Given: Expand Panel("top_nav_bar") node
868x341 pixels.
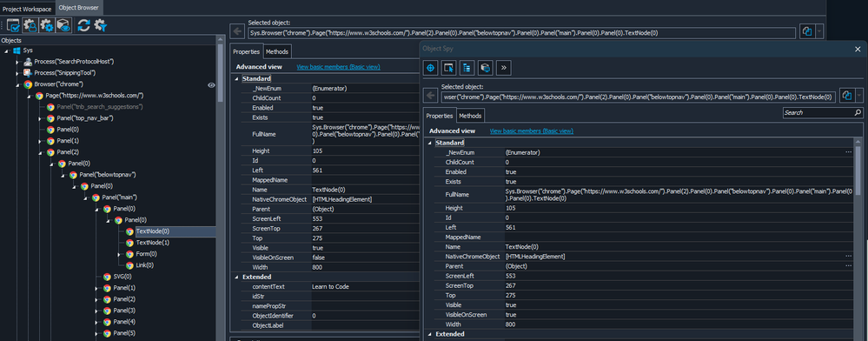Looking at the screenshot, I should tap(41, 118).
